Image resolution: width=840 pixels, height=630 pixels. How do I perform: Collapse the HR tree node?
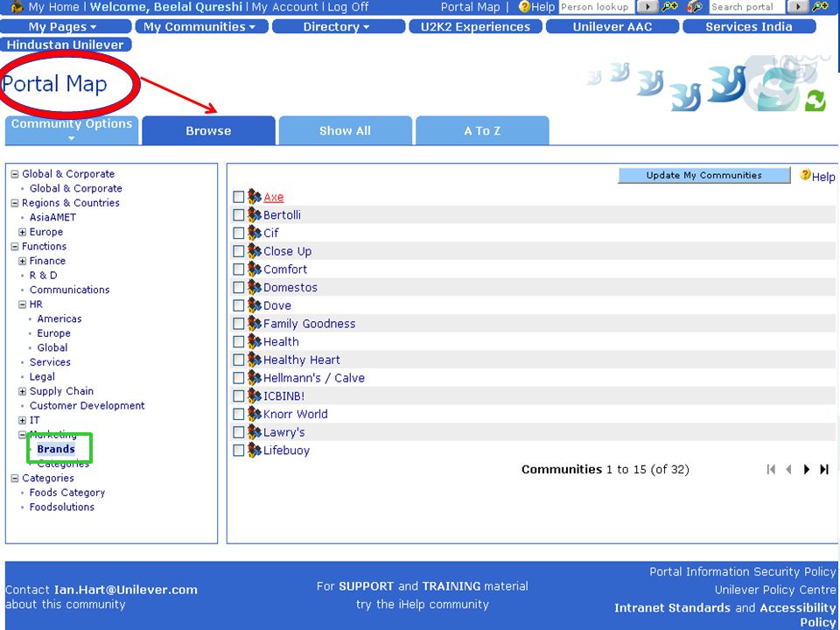pos(23,304)
